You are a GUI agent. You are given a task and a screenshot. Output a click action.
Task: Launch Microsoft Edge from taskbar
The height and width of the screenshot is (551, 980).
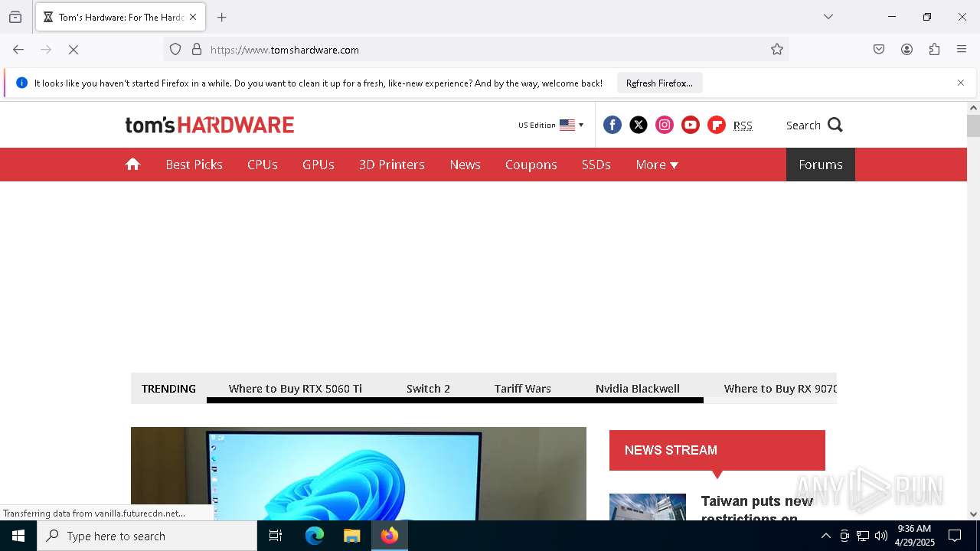pyautogui.click(x=315, y=536)
